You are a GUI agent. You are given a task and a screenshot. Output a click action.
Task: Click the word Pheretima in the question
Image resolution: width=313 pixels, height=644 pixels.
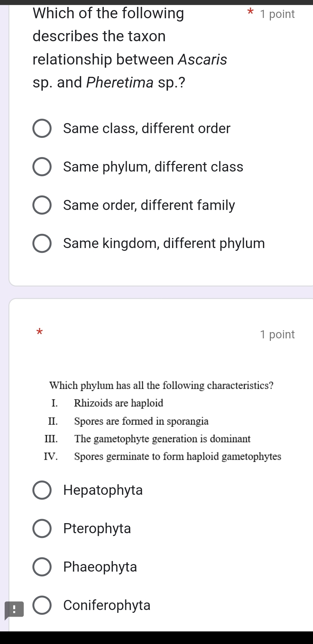pos(118,83)
